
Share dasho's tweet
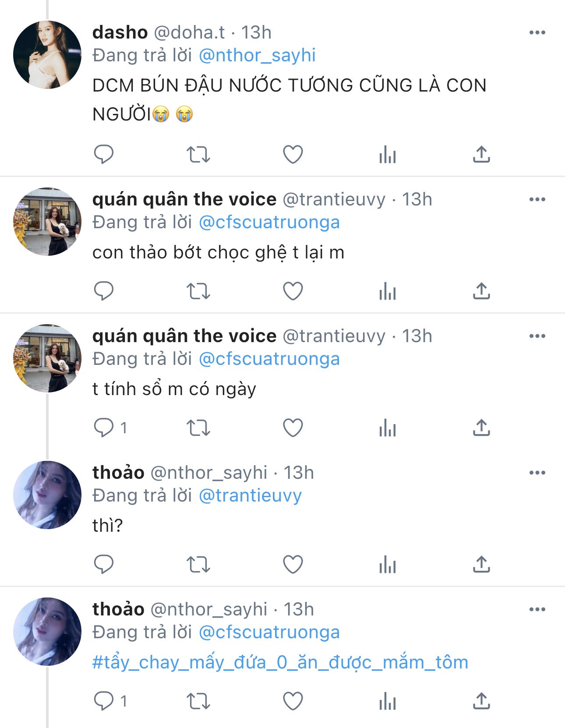481,155
